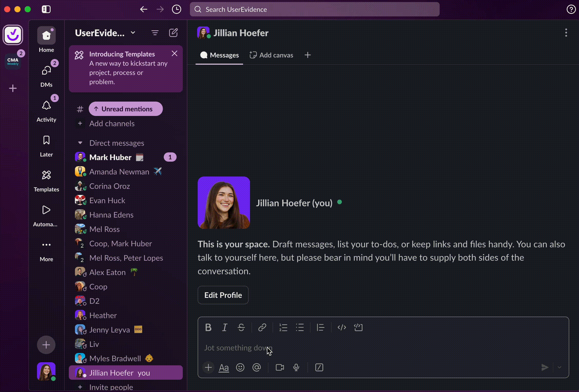The width and height of the screenshot is (579, 392).
Task: Toggle inline code formatting
Action: [342, 328]
